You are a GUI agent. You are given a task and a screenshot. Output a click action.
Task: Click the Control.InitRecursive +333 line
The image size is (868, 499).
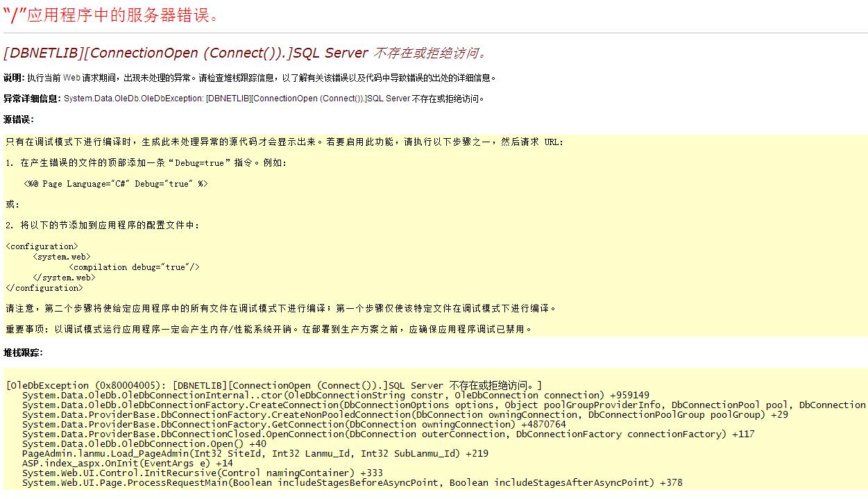point(203,473)
